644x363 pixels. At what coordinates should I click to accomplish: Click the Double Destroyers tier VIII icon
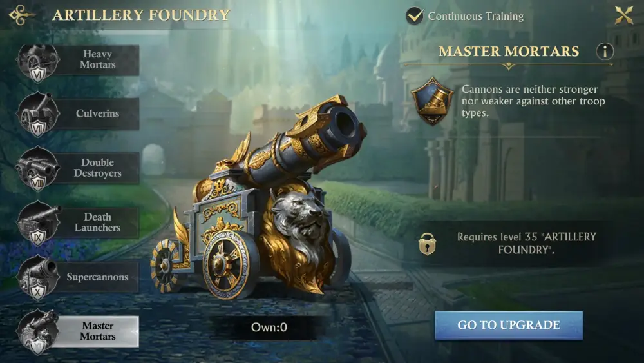click(38, 168)
